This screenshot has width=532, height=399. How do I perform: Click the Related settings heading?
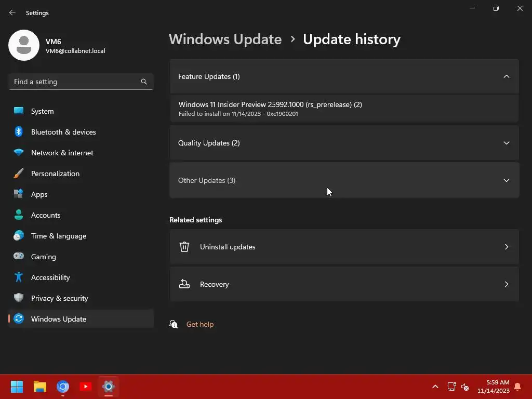[x=196, y=220]
